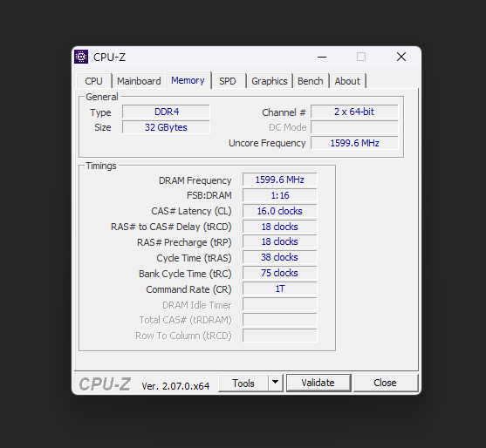Click Uncore Frequency value 1599.6 MHz
The height and width of the screenshot is (448, 486).
click(354, 143)
